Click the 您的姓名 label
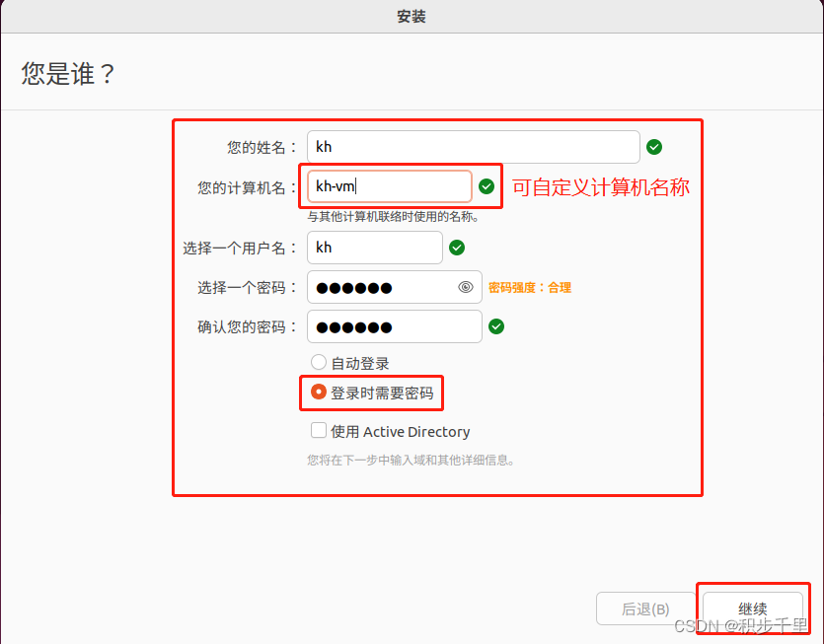This screenshot has height=644, width=824. click(262, 148)
